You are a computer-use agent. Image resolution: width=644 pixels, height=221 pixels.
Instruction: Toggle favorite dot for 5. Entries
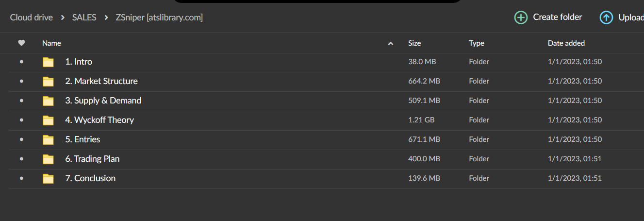(21, 139)
